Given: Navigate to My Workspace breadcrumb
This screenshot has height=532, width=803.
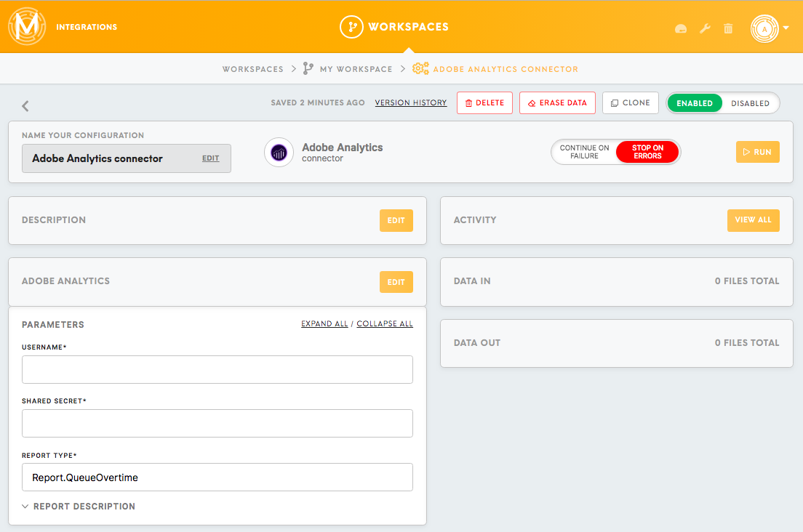Looking at the screenshot, I should pos(356,69).
